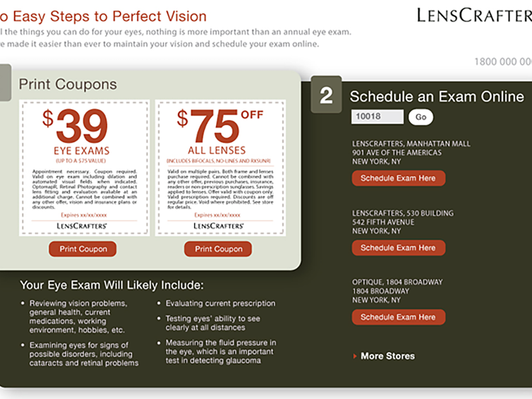Image resolution: width=532 pixels, height=399 pixels.
Task: Click the Lenscrafters, Manhattan Mall store name
Action: 411,144
